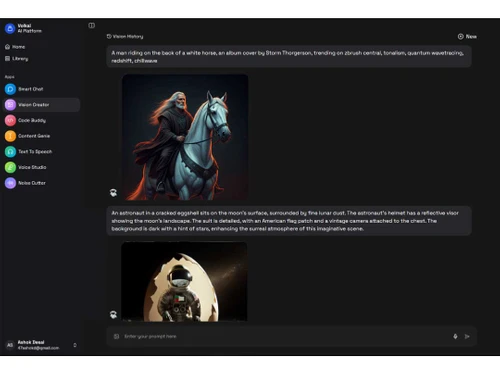This screenshot has width=500, height=375.
Task: Click the Vision History clock icon
Action: pyautogui.click(x=109, y=36)
